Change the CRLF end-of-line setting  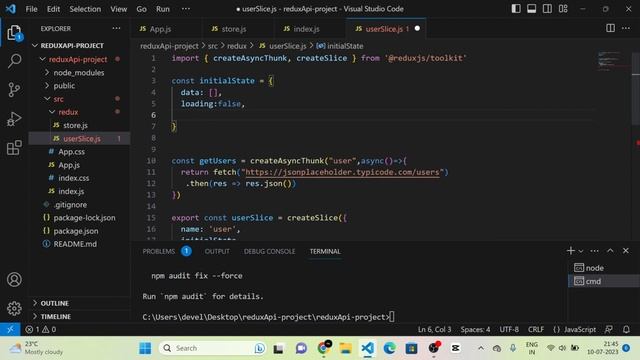pyautogui.click(x=536, y=329)
